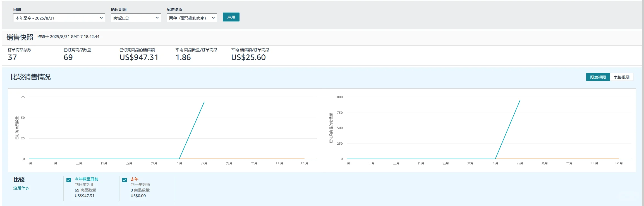Open the 这是什么 help link
The height and width of the screenshot is (206, 644).
click(x=21, y=188)
